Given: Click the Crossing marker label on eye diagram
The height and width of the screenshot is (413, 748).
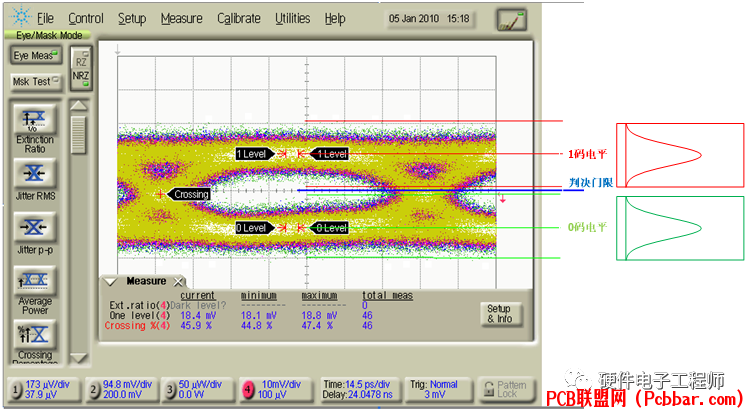Looking at the screenshot, I should 190,194.
